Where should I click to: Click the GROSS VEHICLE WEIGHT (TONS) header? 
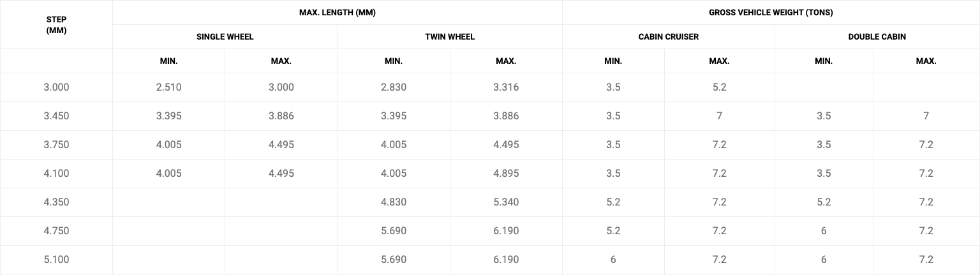coord(771,13)
